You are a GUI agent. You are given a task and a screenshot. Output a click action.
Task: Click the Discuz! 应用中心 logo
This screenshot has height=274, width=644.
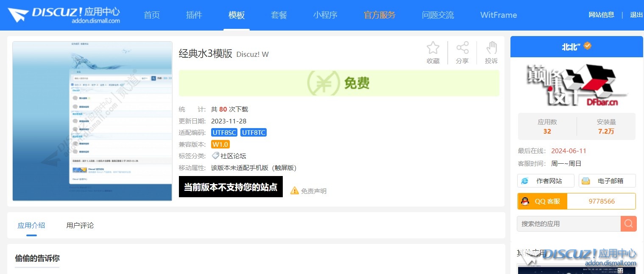[x=64, y=15]
